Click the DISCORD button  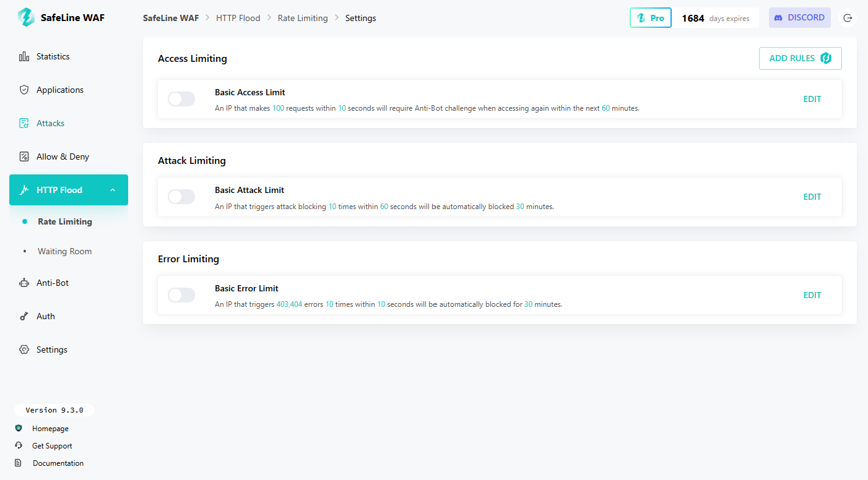coord(799,18)
